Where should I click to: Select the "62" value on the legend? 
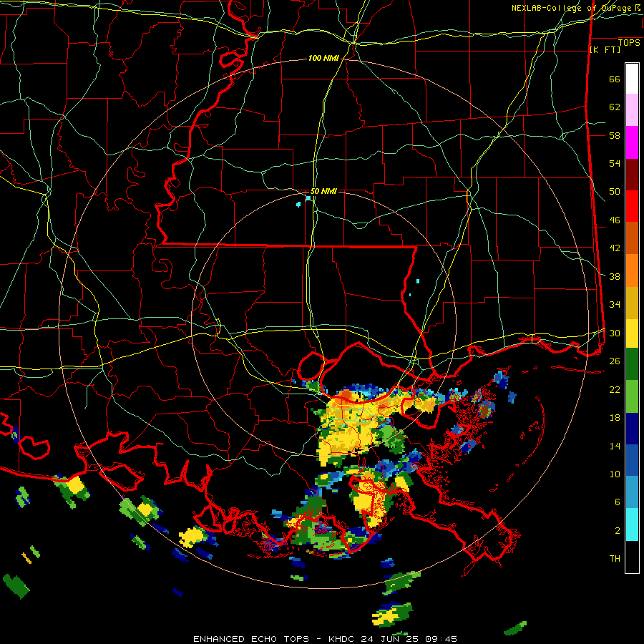(615, 107)
